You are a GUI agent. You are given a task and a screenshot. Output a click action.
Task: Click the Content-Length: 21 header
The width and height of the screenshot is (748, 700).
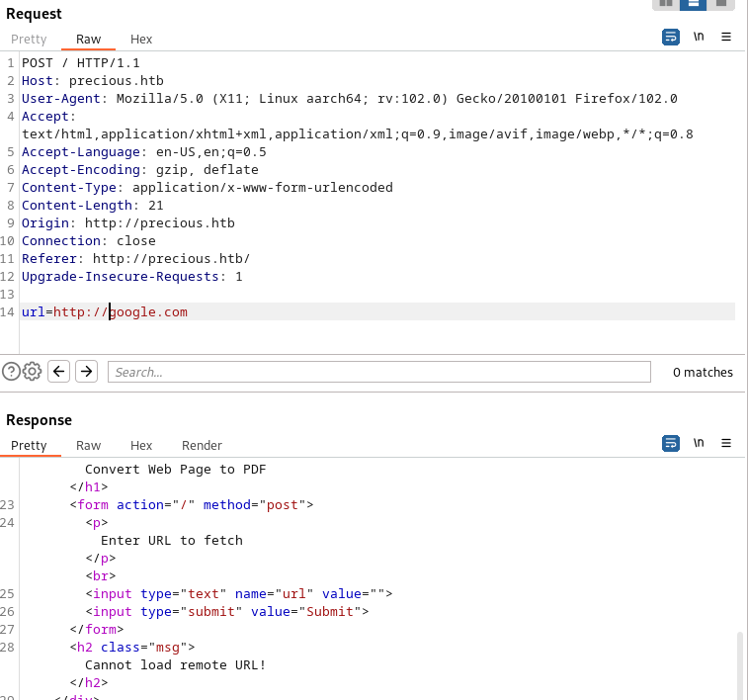93,206
